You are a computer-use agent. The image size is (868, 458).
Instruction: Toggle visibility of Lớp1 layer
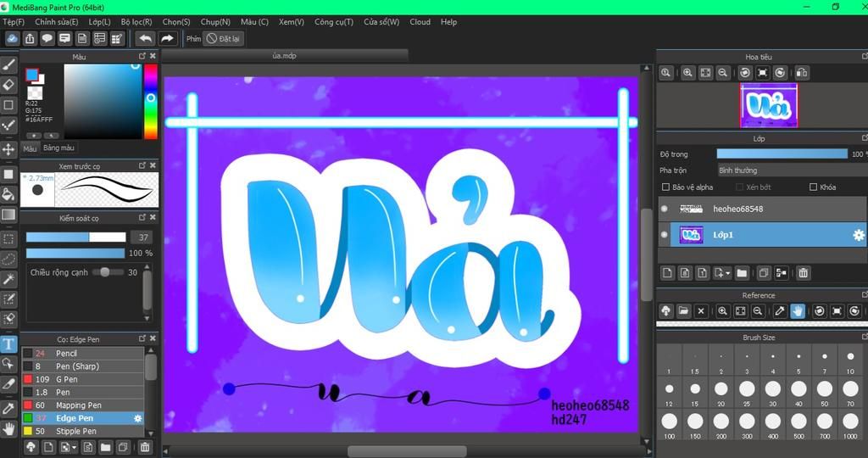tap(665, 235)
